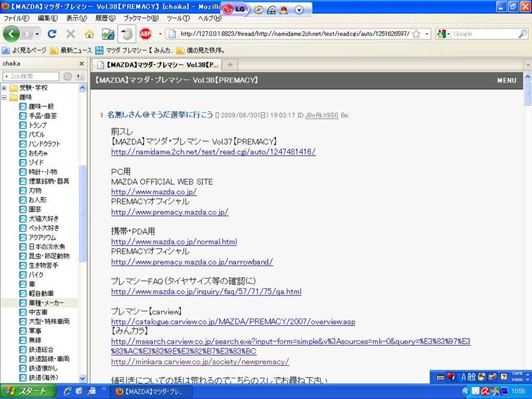Open the 最新ニュース feed bookmark

click(x=71, y=51)
